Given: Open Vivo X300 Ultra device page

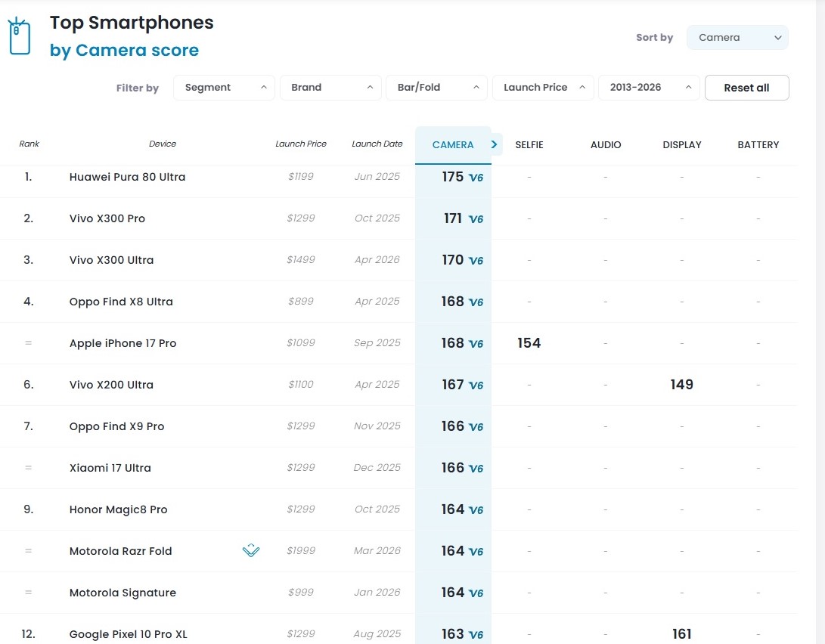Looking at the screenshot, I should 112,260.
